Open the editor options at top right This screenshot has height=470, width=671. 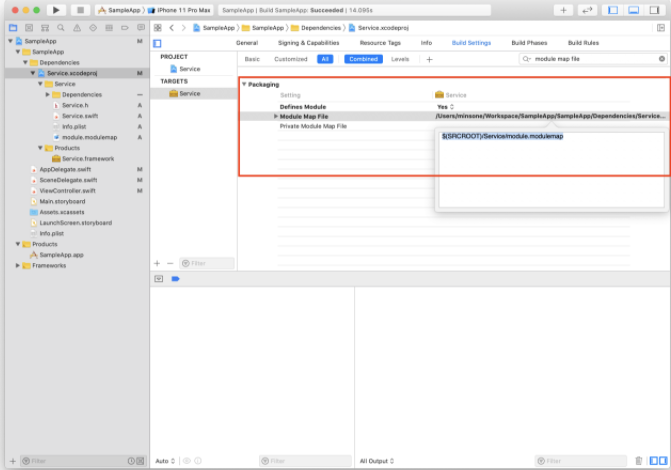[661, 28]
